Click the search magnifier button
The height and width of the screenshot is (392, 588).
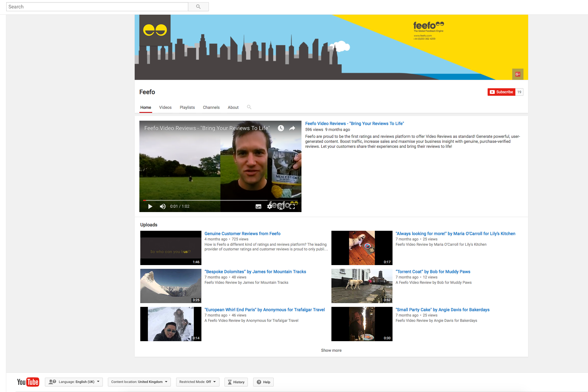(x=198, y=7)
